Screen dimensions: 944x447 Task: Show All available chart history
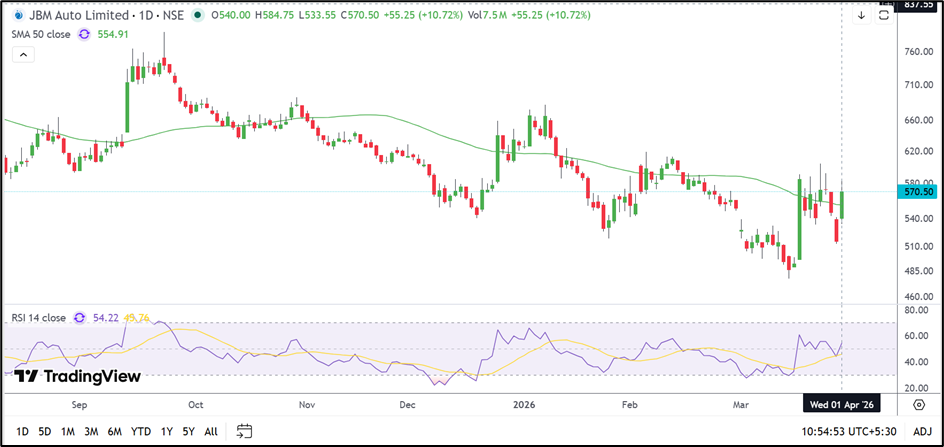[211, 431]
